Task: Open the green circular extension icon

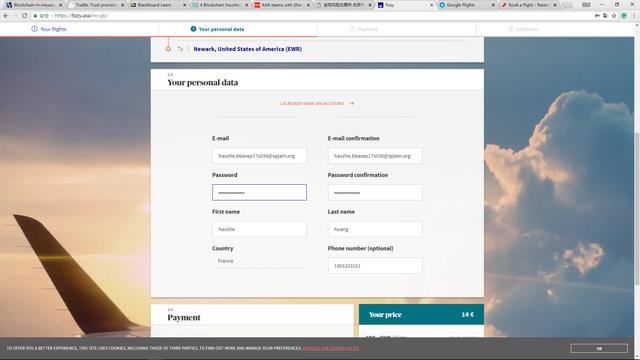Action: [624, 16]
